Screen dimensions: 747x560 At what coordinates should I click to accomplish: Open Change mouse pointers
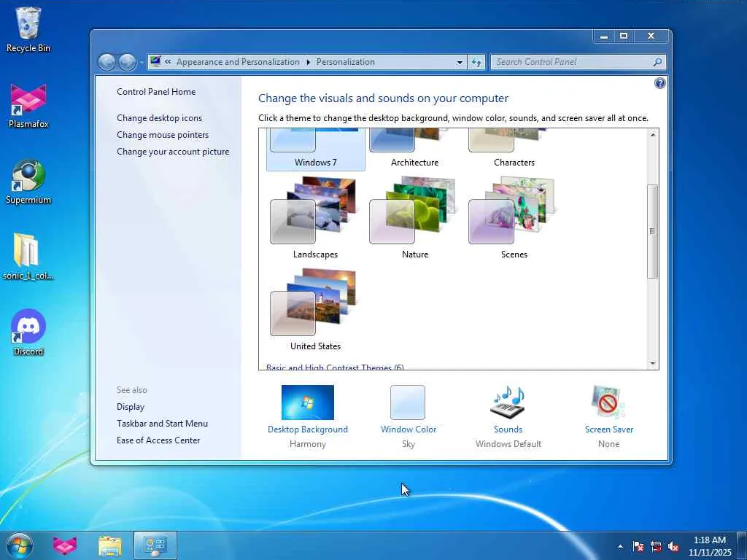click(x=163, y=135)
